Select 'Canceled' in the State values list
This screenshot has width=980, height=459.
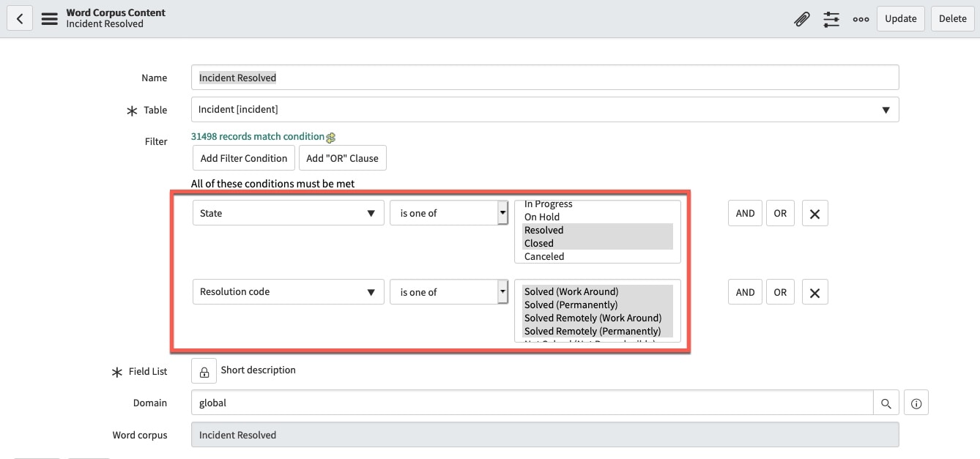point(543,256)
